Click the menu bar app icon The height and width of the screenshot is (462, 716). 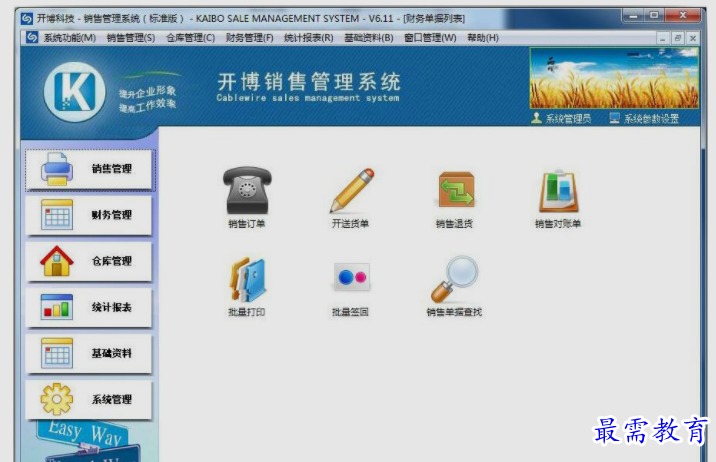coord(32,37)
